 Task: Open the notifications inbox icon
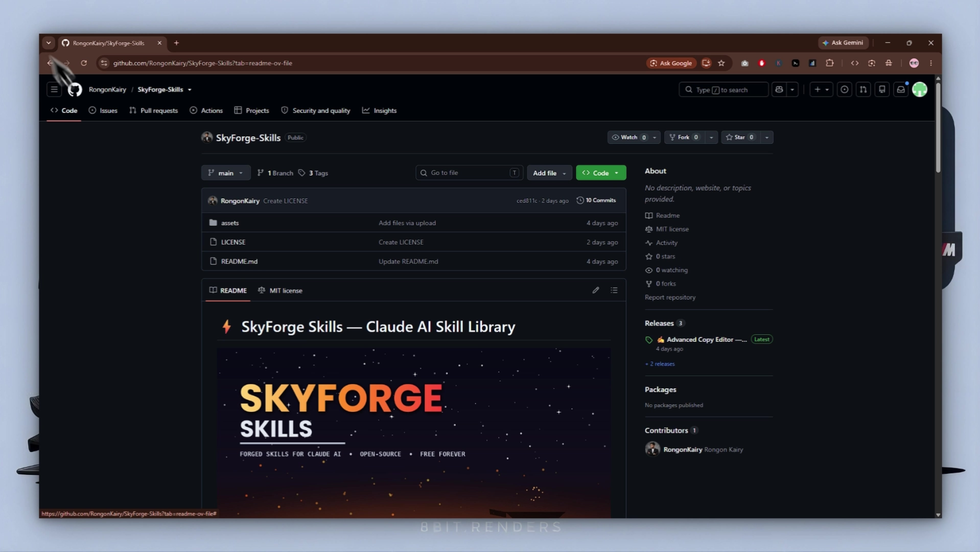coord(901,89)
